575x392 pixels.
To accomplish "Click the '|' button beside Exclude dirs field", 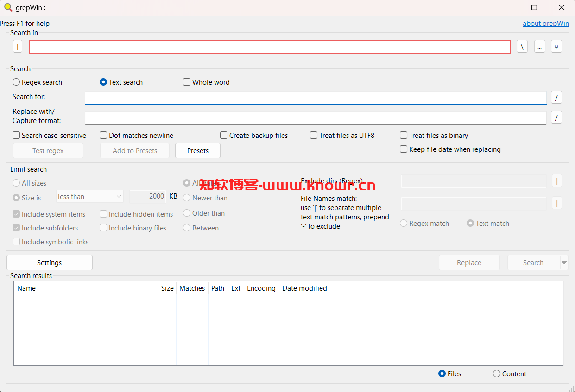I will pyautogui.click(x=557, y=181).
